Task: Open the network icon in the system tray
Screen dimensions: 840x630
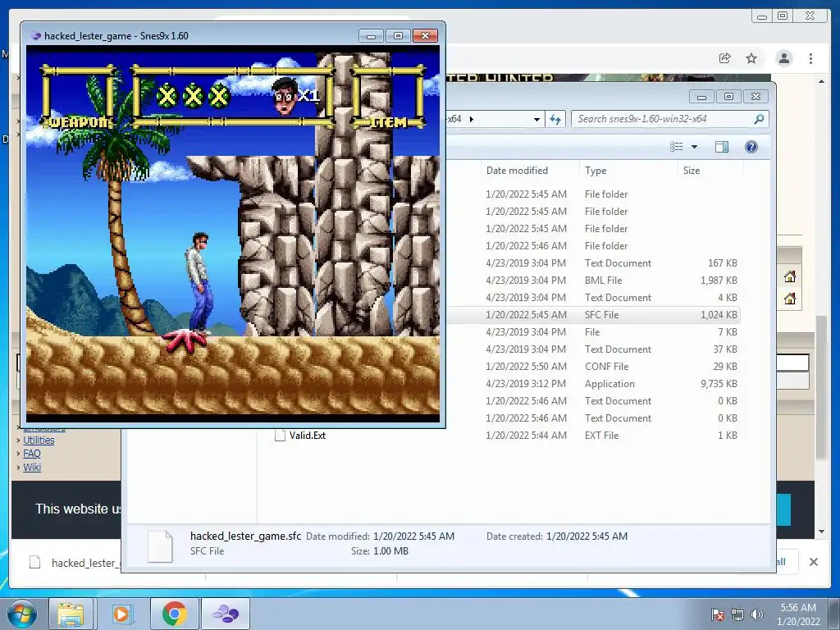Action: point(737,614)
